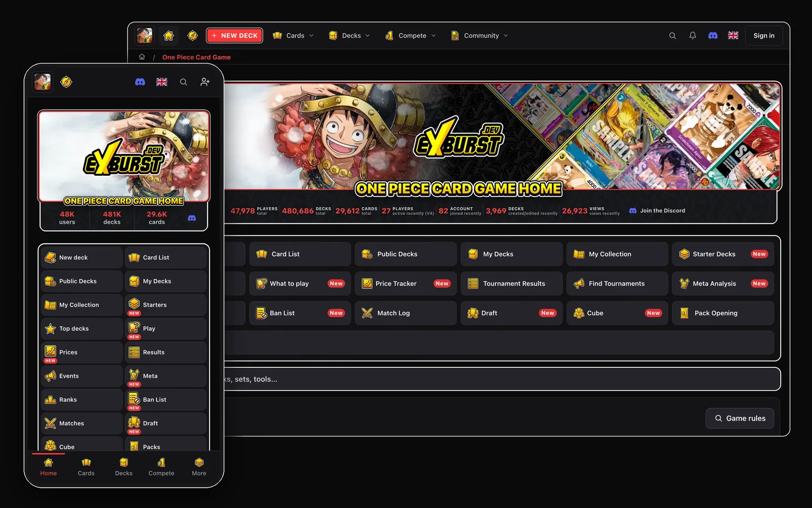Switch to mobile Home tab
Screen dimensions: 812x508
tap(49, 467)
